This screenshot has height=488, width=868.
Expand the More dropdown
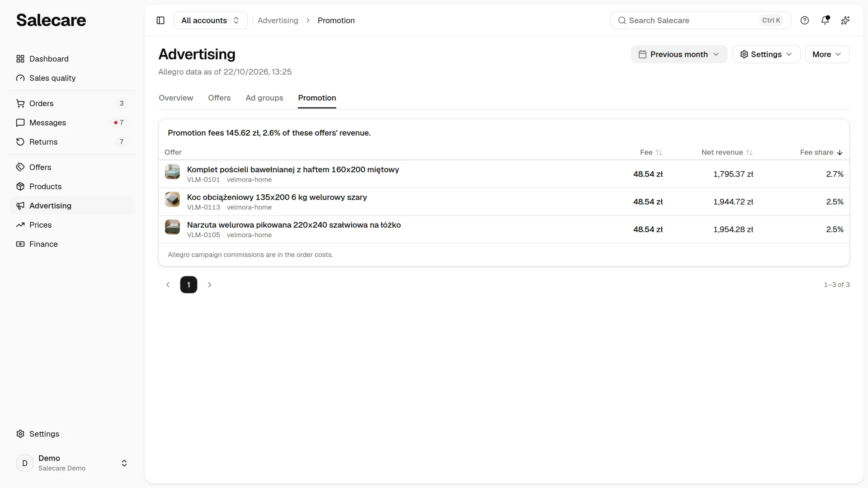(x=827, y=54)
